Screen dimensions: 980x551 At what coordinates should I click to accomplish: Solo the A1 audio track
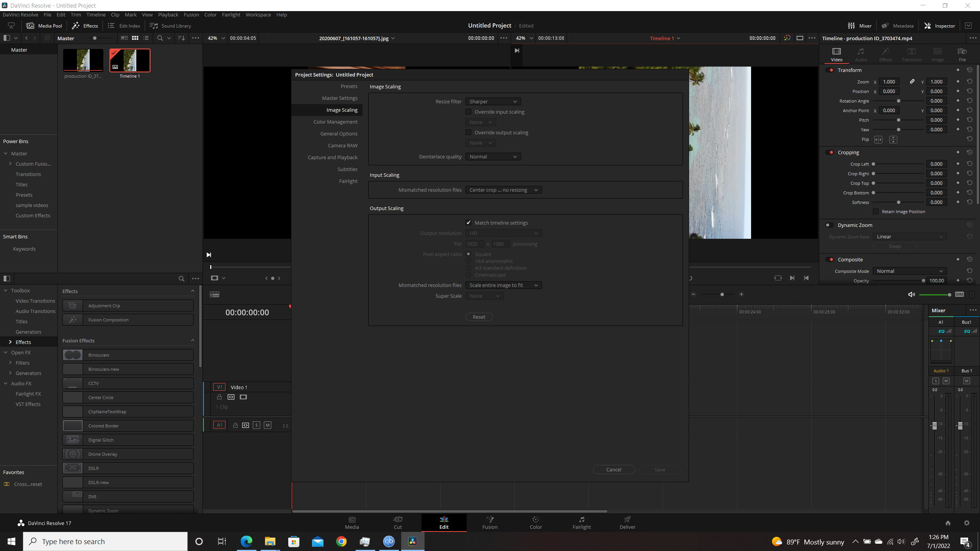256,425
